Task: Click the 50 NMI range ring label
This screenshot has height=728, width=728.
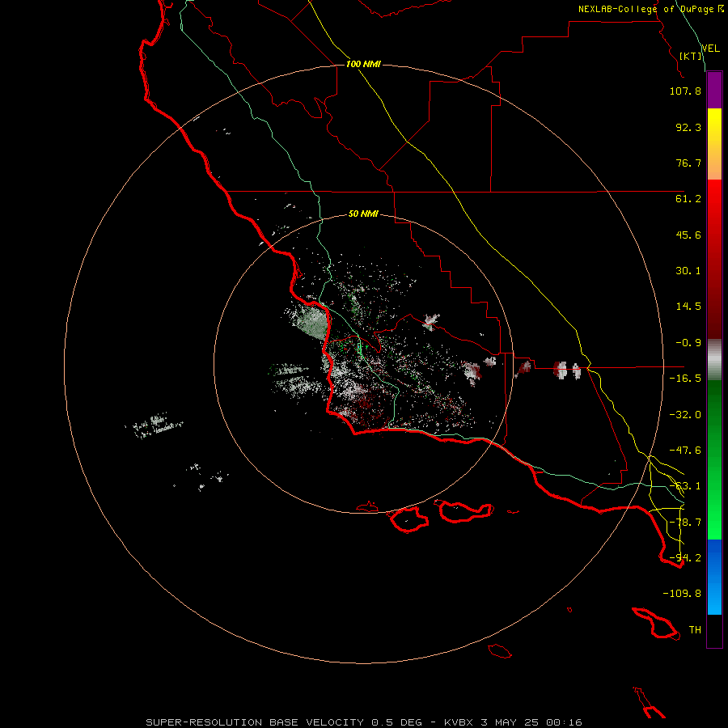Action: click(363, 214)
